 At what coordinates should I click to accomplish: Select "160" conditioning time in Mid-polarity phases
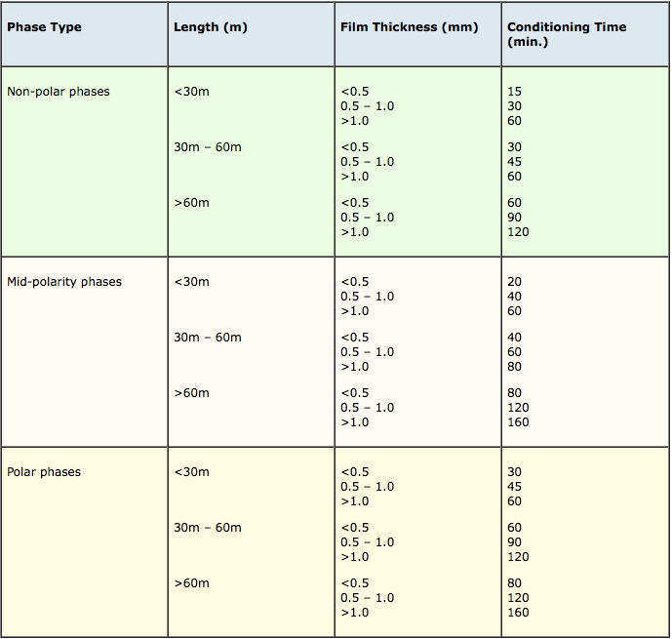click(518, 422)
